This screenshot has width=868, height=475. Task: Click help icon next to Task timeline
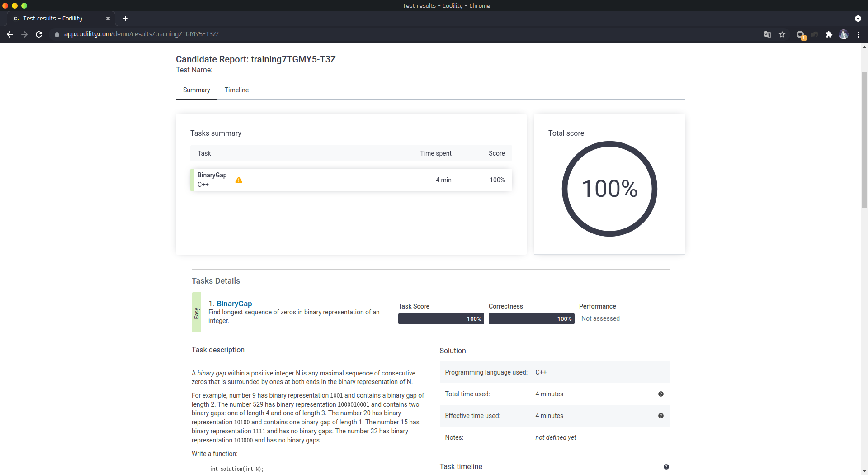(666, 467)
